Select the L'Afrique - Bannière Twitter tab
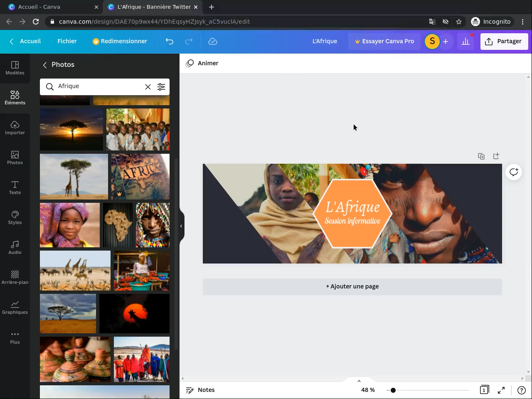532x399 pixels. click(x=153, y=7)
